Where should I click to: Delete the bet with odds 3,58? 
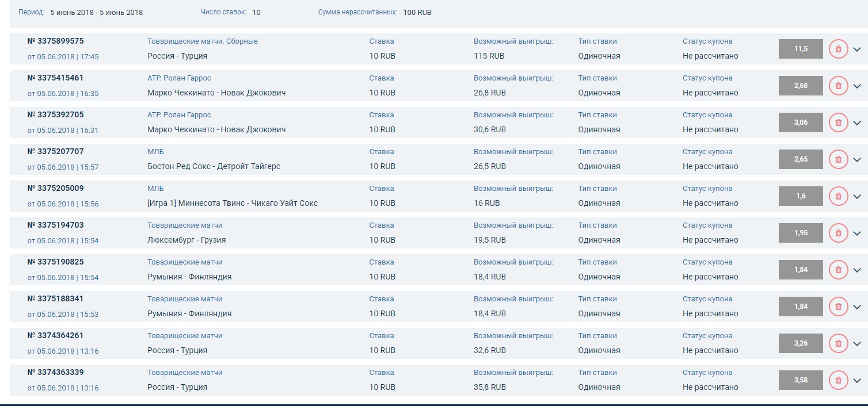tap(838, 380)
